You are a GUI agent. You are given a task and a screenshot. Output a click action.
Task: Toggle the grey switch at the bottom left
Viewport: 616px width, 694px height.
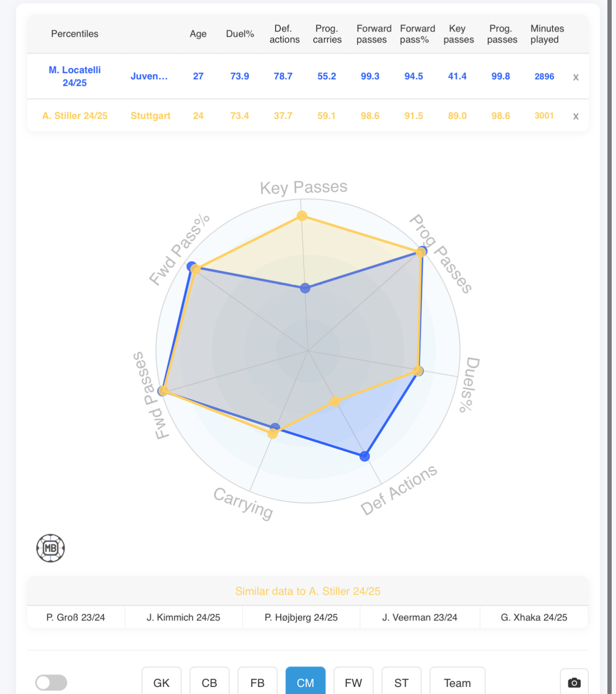pos(51,683)
